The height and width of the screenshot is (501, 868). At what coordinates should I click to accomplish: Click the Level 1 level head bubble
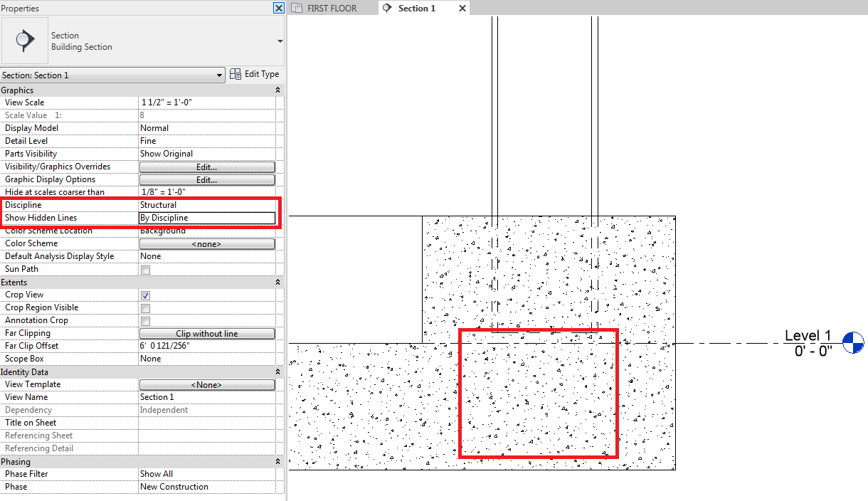852,342
